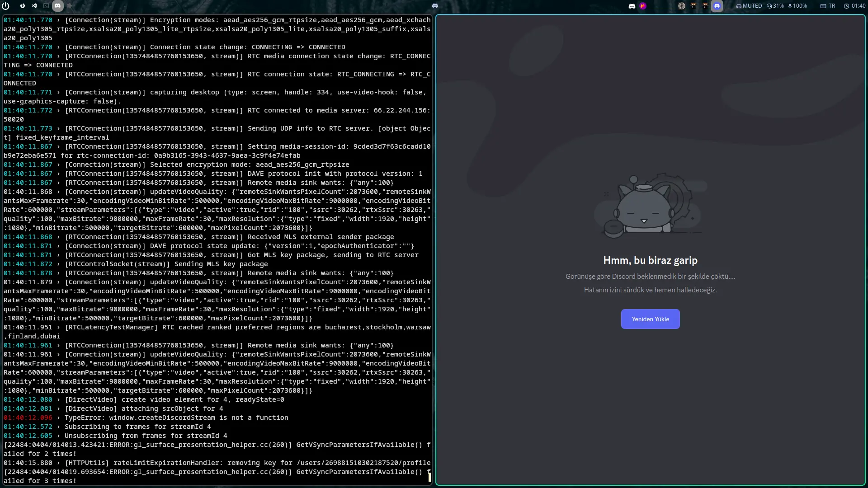Image resolution: width=868 pixels, height=488 pixels.
Task: Select the highlighted Discord workspace icon
Action: 58,6
